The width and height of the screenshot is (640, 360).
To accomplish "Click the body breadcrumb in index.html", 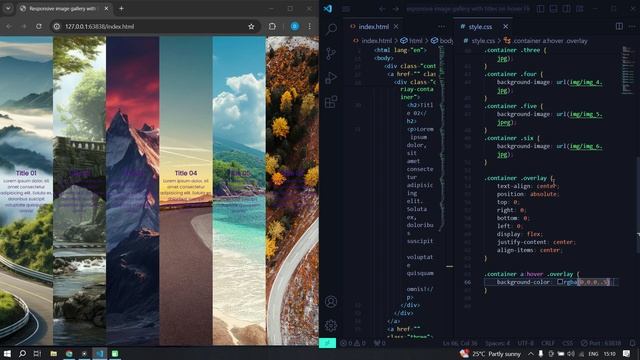I will tap(442, 41).
